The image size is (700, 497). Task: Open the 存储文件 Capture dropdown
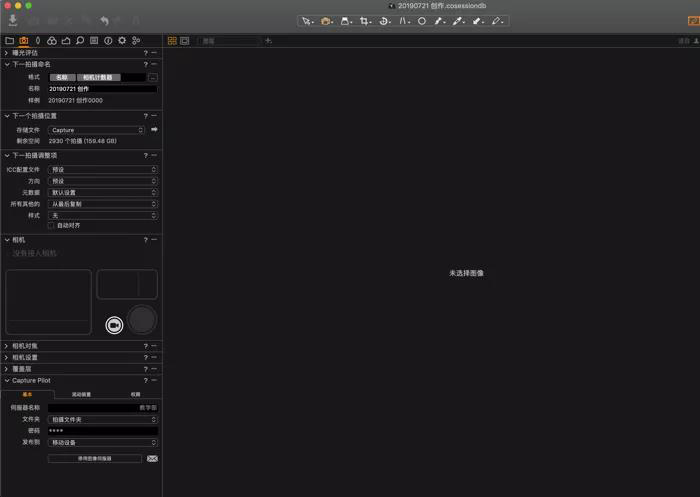pyautogui.click(x=97, y=130)
